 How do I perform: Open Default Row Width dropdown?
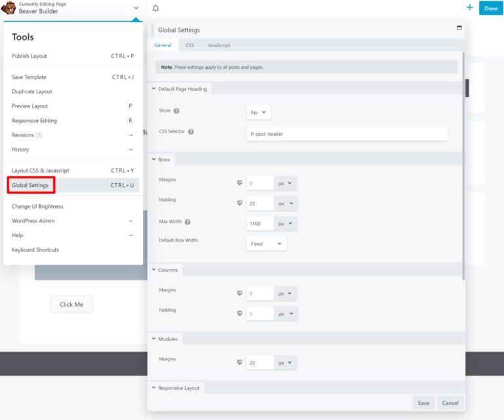266,243
